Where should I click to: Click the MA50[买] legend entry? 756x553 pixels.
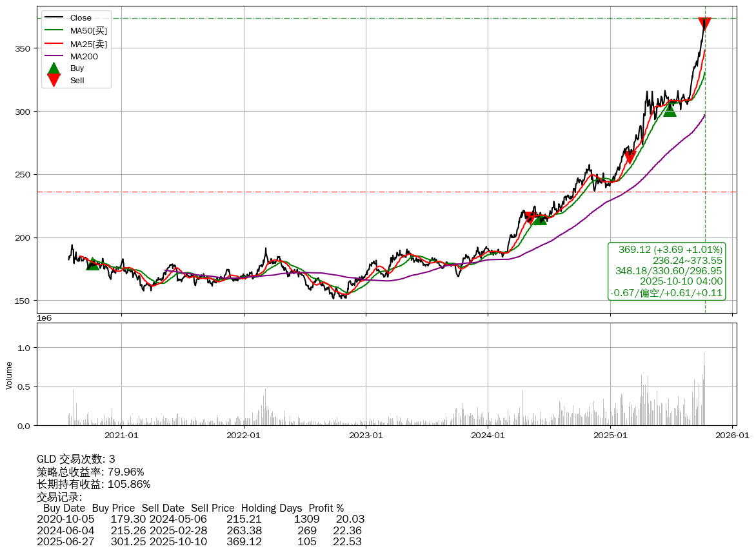pos(88,31)
